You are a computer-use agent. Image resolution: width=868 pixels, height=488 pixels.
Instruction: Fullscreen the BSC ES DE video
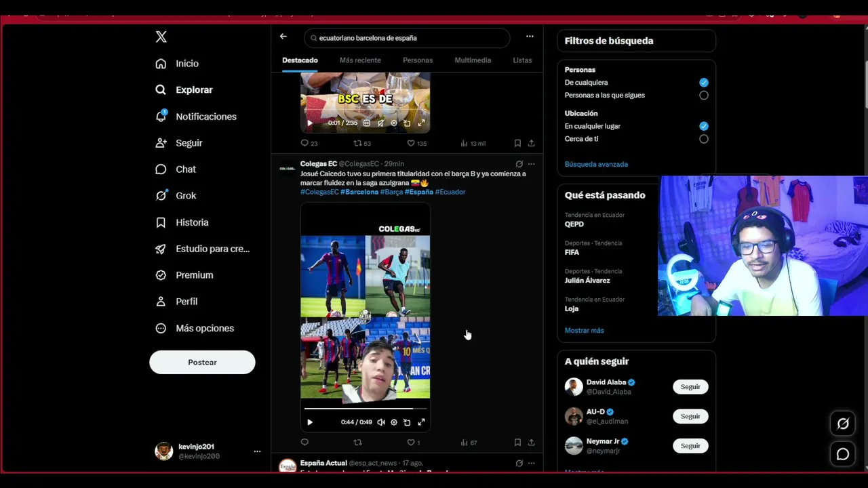pos(421,123)
